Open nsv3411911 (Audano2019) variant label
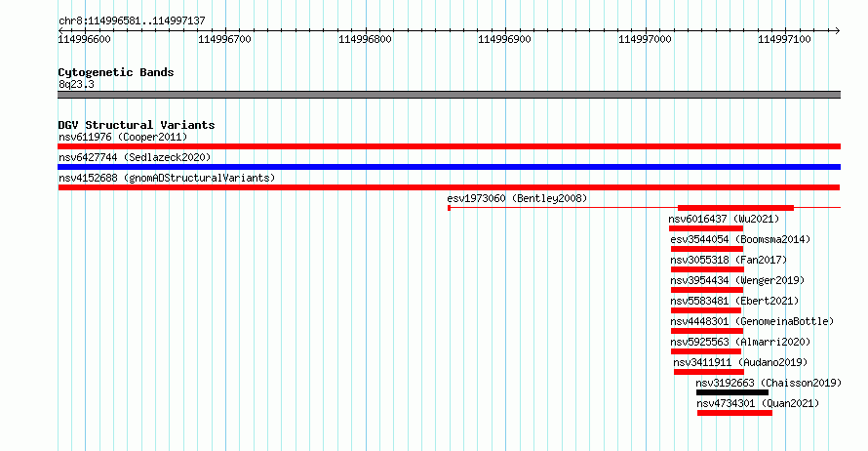Image resolution: width=868 pixels, height=451 pixels. (x=740, y=362)
